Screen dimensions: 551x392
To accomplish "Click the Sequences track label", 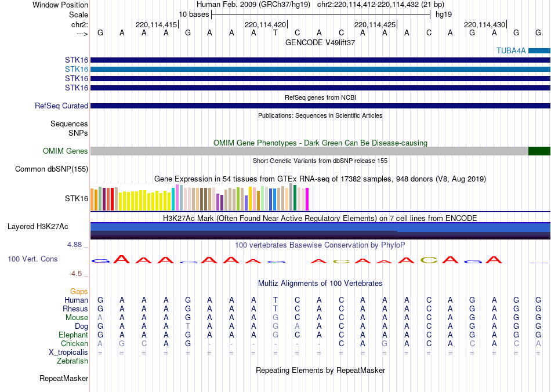I will click(x=69, y=124).
